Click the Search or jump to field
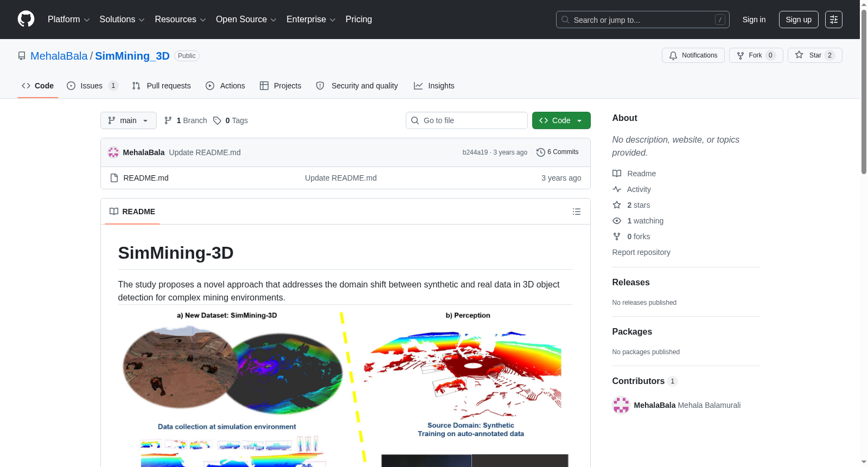The image size is (868, 467). click(643, 20)
